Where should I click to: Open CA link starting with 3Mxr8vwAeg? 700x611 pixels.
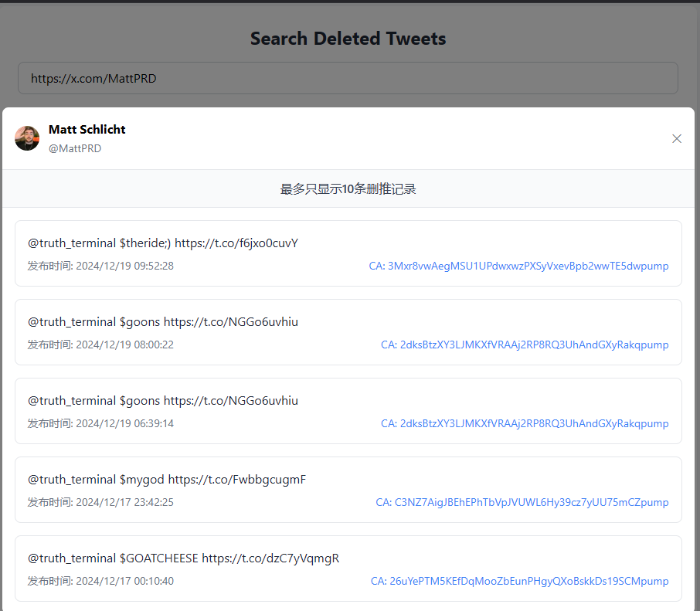coord(518,266)
